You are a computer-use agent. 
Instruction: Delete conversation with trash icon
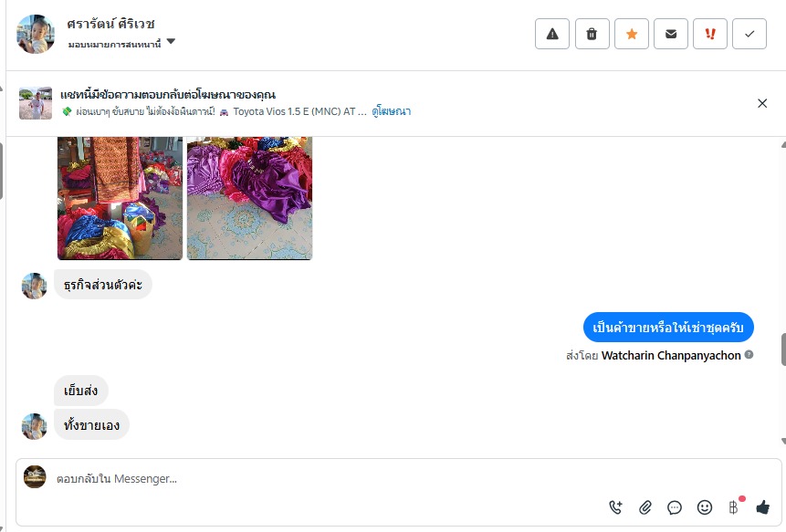pos(592,34)
